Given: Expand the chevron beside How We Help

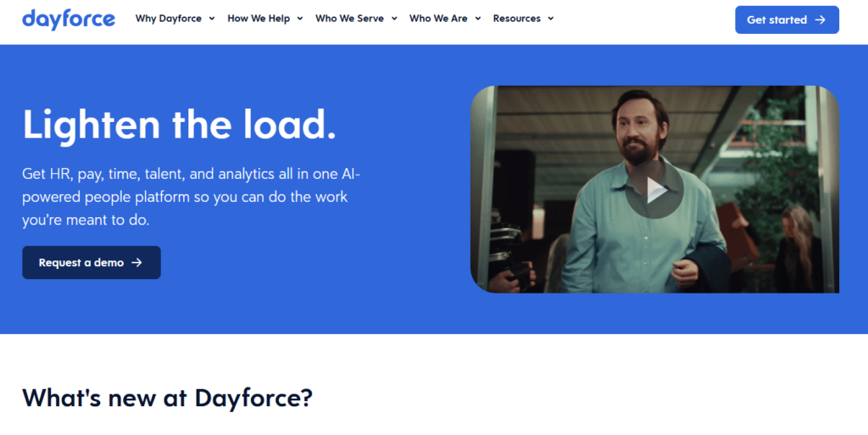Looking at the screenshot, I should [299, 19].
